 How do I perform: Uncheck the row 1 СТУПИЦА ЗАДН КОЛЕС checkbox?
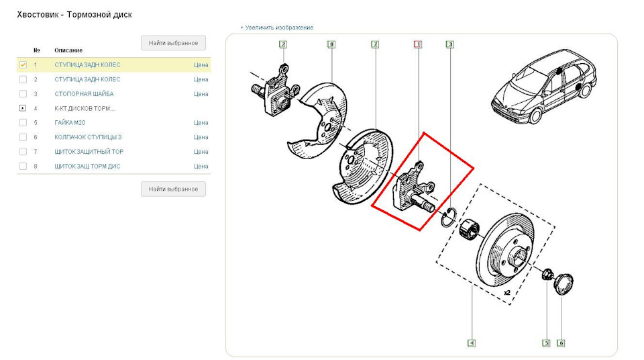tap(23, 64)
